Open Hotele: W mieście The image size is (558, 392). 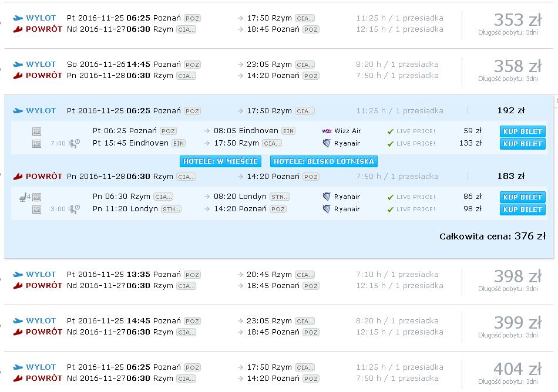click(220, 161)
